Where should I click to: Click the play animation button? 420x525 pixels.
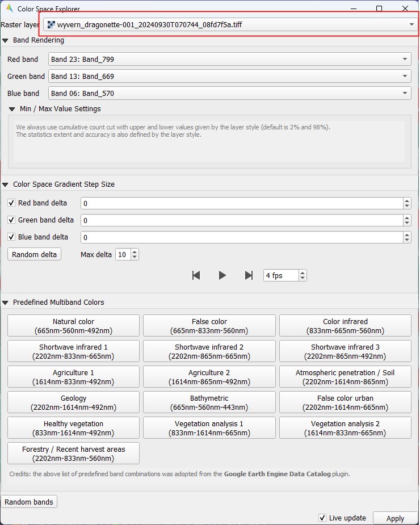(222, 275)
